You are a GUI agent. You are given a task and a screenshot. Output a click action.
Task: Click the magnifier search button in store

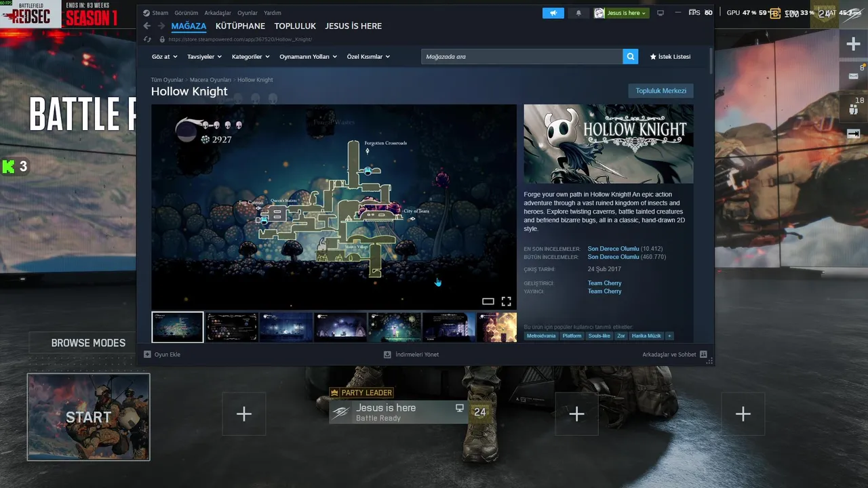click(631, 56)
